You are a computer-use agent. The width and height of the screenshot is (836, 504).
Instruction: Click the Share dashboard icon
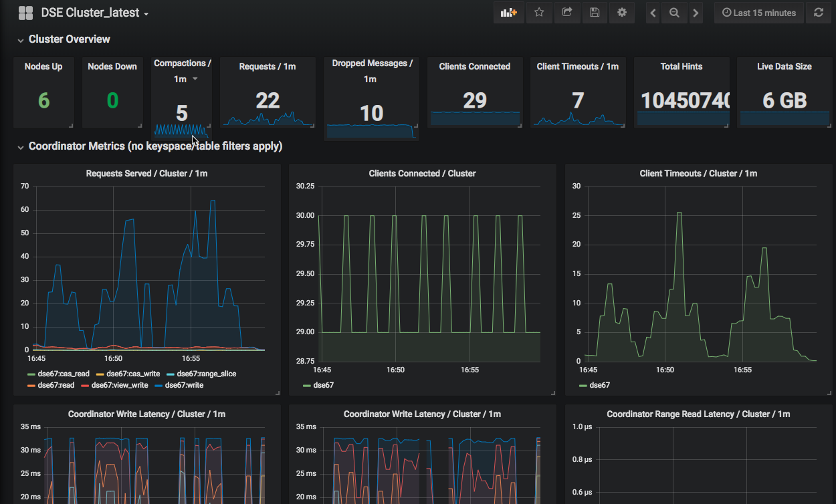(567, 13)
